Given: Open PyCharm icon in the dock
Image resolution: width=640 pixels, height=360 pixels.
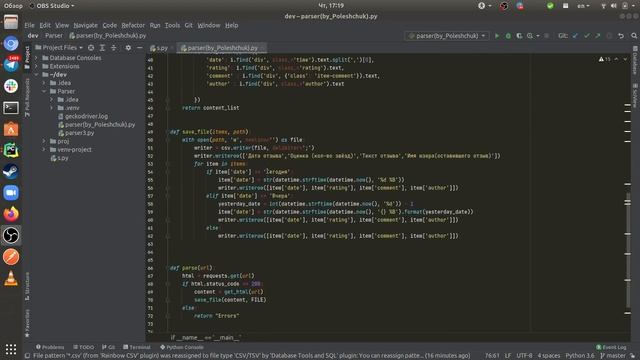Looking at the screenshot, I should tap(11, 150).
